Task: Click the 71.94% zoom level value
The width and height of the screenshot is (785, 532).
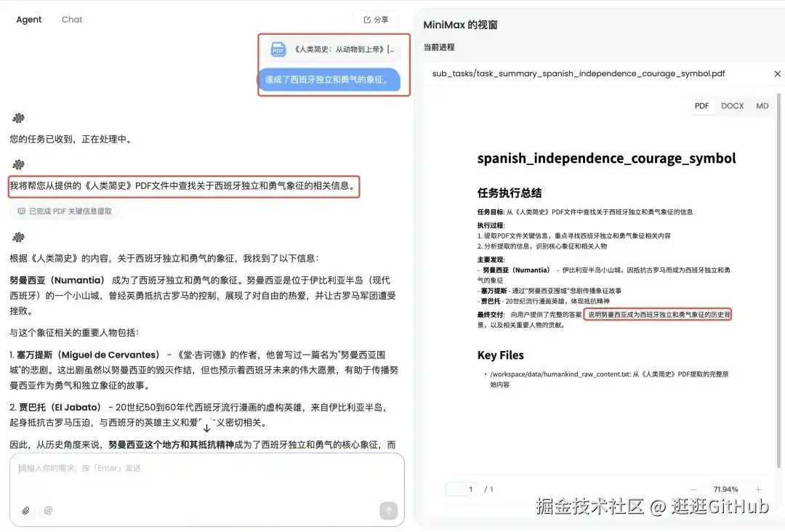Action: [x=725, y=489]
